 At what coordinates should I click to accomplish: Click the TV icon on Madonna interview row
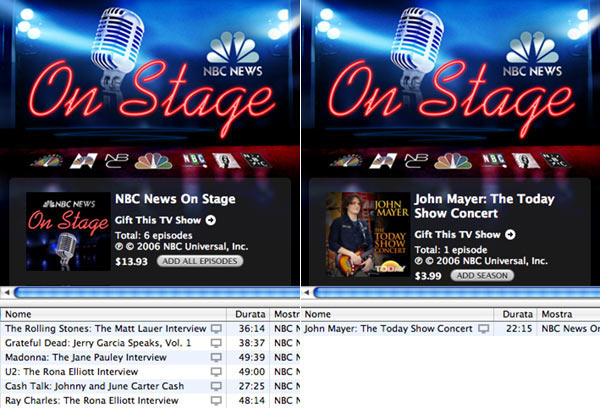[216, 357]
